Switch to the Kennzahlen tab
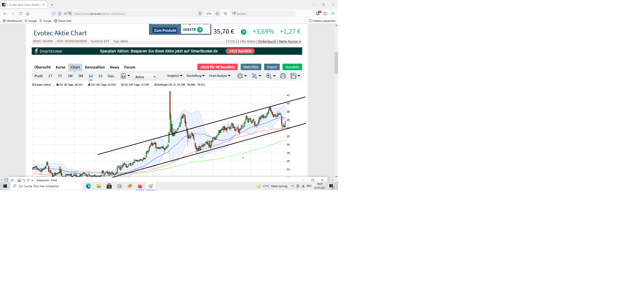Viewport: 644px width, 290px height. coord(95,67)
